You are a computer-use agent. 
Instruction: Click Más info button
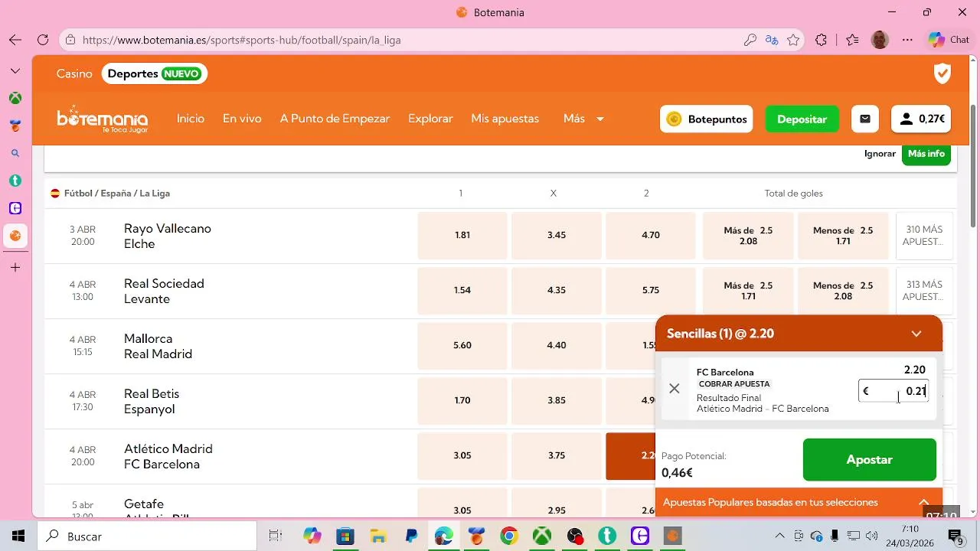[926, 154]
